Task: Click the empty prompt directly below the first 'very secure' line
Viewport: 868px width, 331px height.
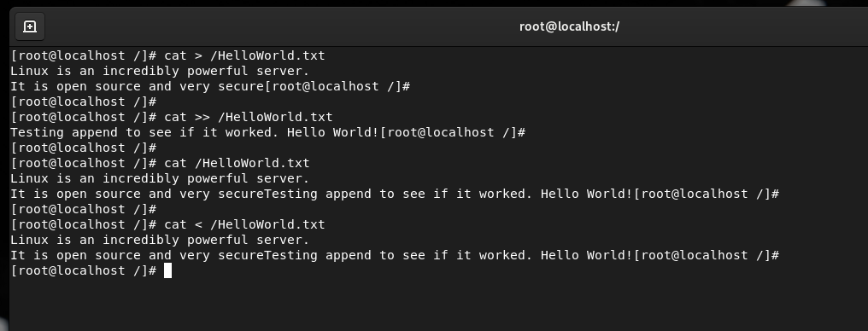Action: [x=84, y=102]
